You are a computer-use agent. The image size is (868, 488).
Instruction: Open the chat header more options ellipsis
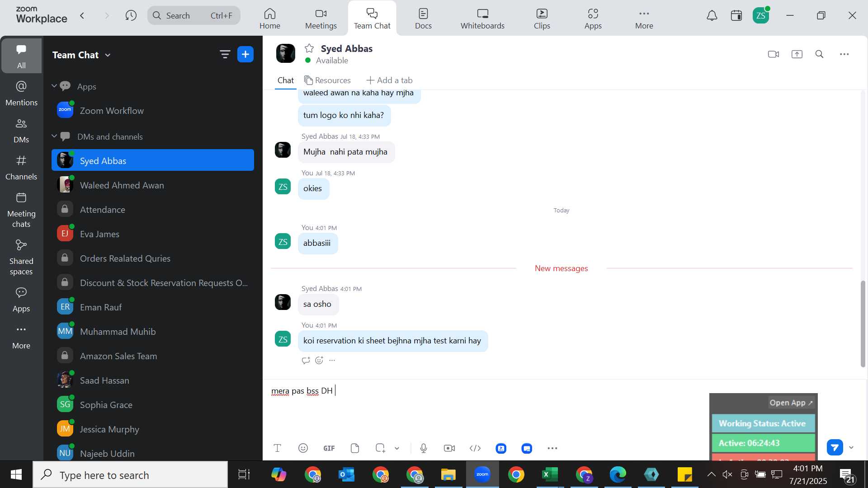844,54
